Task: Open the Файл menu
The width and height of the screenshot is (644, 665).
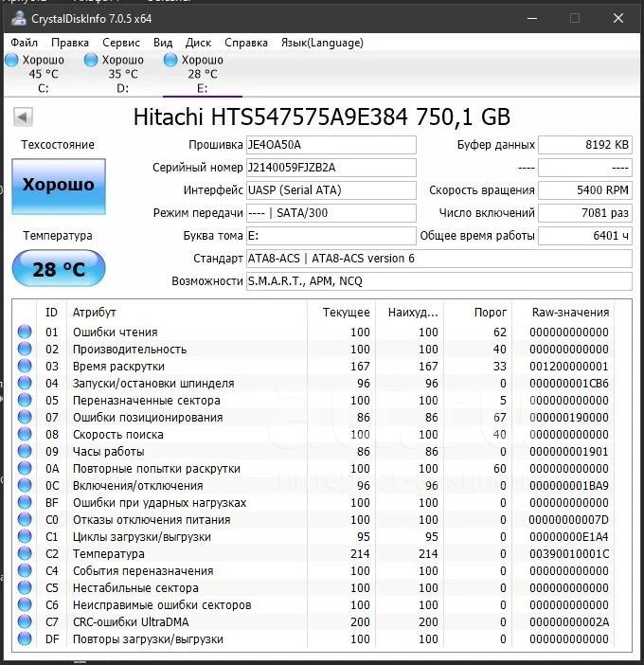Action: coord(24,43)
